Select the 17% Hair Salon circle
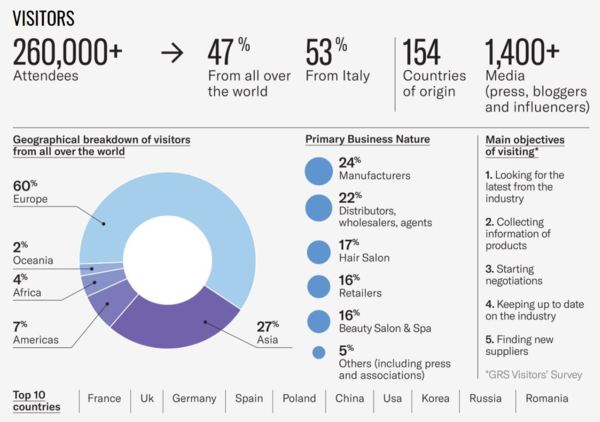This screenshot has width=600, height=422. (319, 250)
